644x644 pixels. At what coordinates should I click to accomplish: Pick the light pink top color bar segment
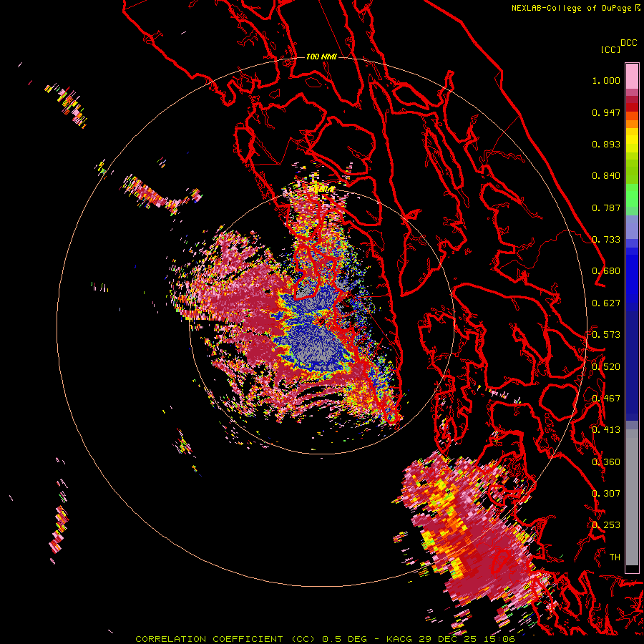[632, 76]
